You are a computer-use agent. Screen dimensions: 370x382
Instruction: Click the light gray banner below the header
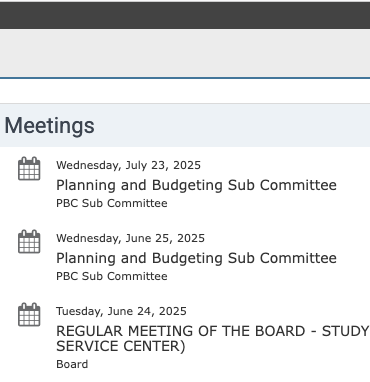click(x=185, y=53)
